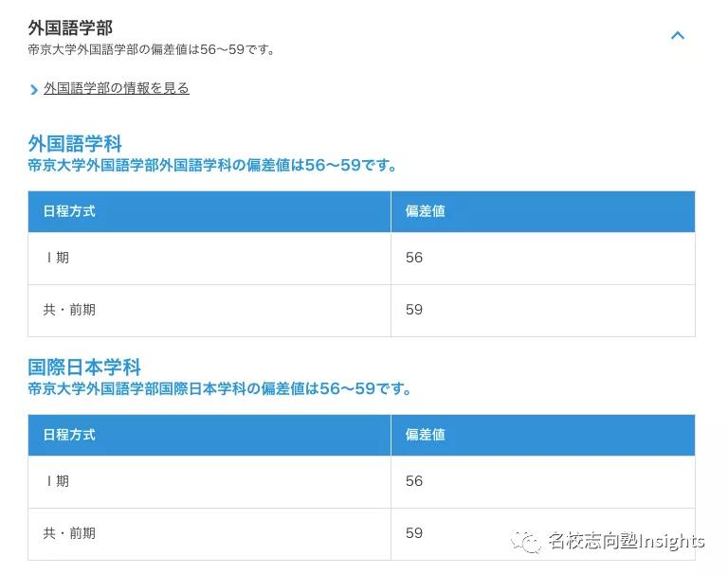Click the 外国語学科 department heading
This screenshot has height=574, width=728.
(x=75, y=144)
